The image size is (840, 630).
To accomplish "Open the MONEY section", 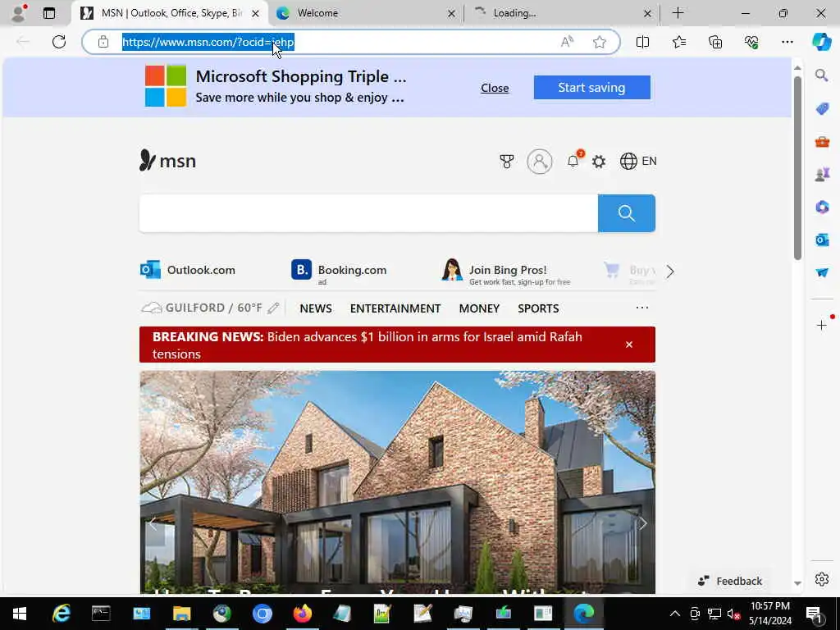I will (x=479, y=308).
